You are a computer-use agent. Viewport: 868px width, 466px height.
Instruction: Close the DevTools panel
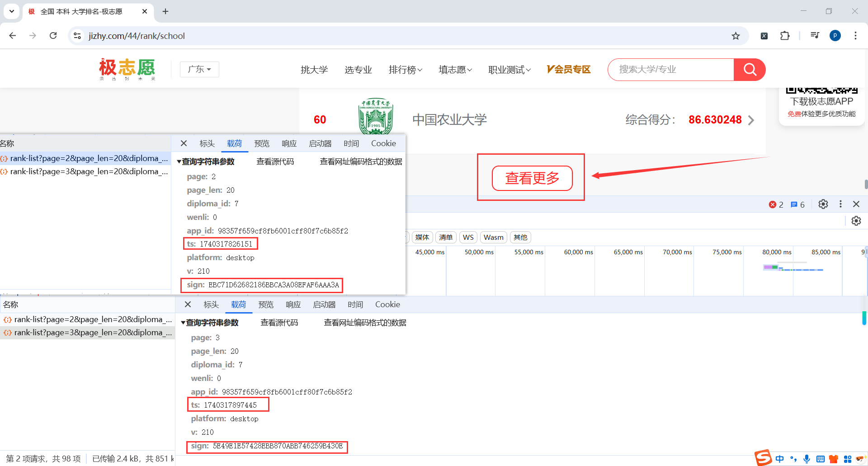[x=856, y=204]
